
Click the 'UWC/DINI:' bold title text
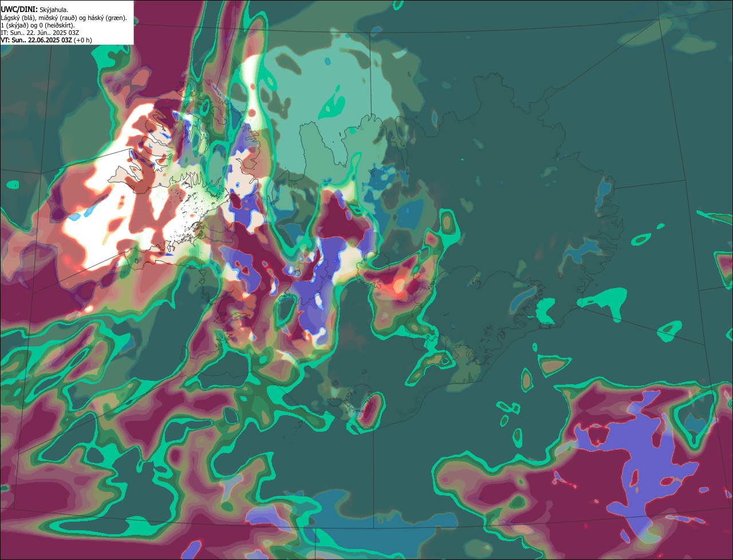coord(19,10)
